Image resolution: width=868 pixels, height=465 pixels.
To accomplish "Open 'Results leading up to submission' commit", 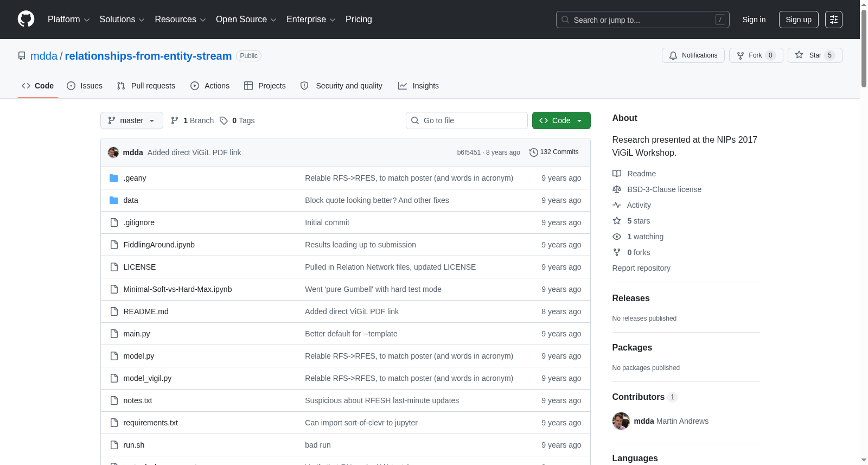I will point(360,245).
